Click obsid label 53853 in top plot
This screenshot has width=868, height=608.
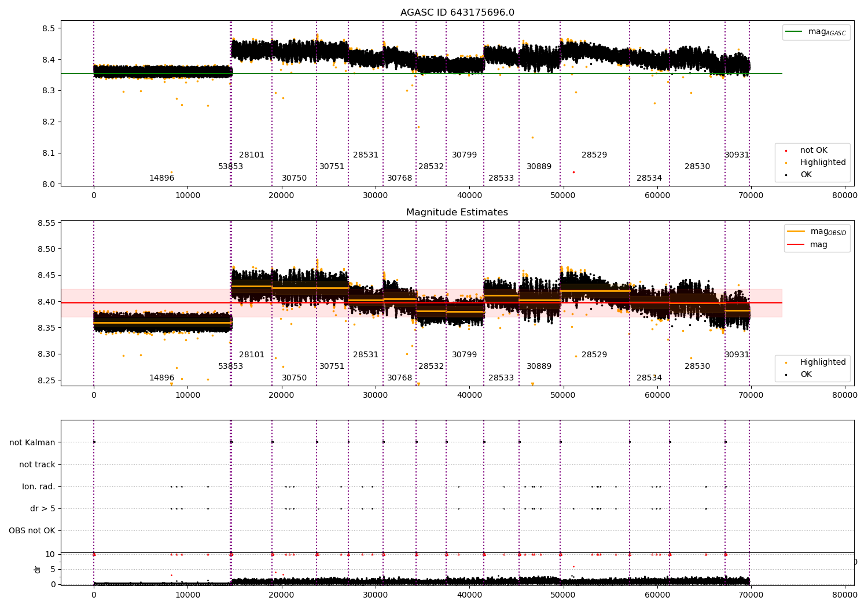(x=230, y=167)
